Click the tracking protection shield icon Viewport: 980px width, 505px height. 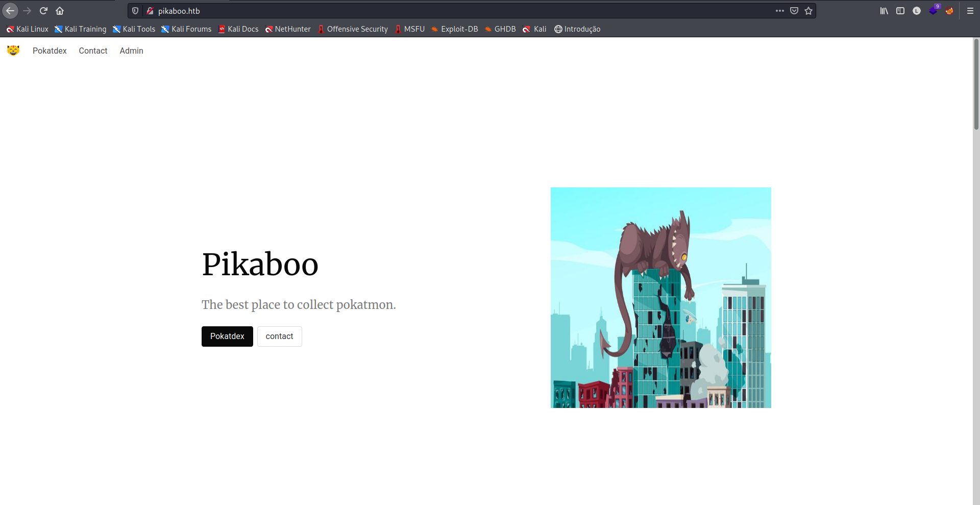(135, 11)
